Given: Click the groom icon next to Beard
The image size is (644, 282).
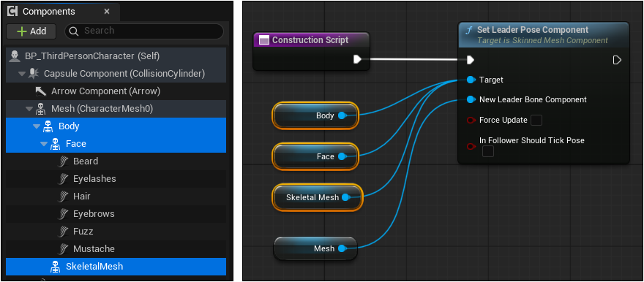Looking at the screenshot, I should [63, 161].
